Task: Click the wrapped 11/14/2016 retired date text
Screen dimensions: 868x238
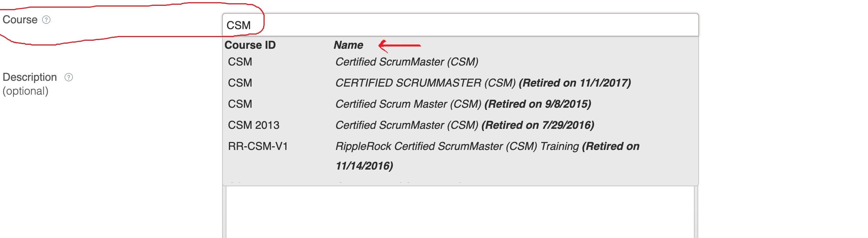Action: click(x=364, y=166)
